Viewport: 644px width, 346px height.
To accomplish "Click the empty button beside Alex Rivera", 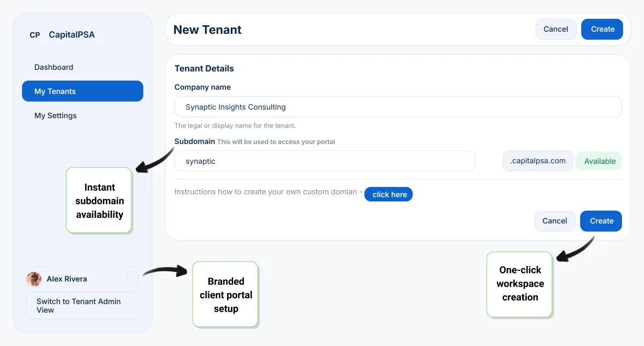I will (x=133, y=279).
